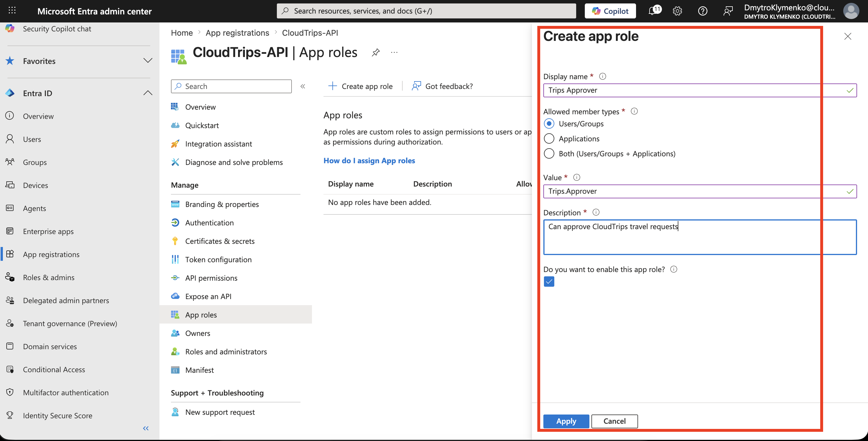Click the Display name info icon

click(x=602, y=76)
